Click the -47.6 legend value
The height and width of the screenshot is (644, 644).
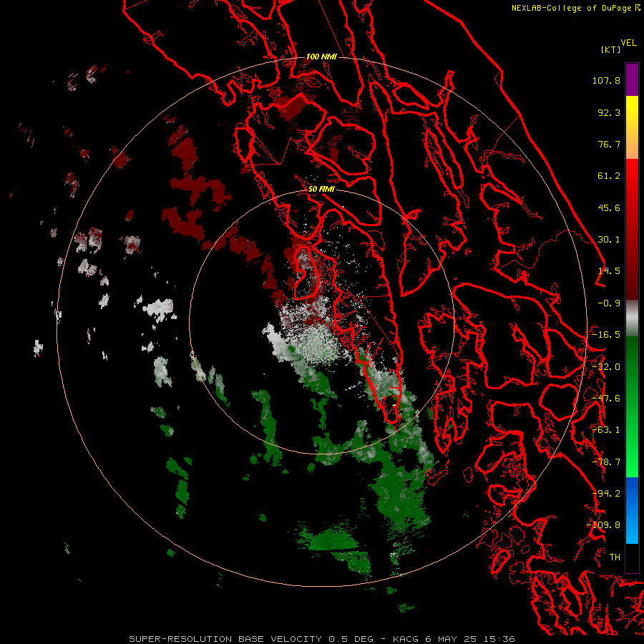pyautogui.click(x=606, y=399)
